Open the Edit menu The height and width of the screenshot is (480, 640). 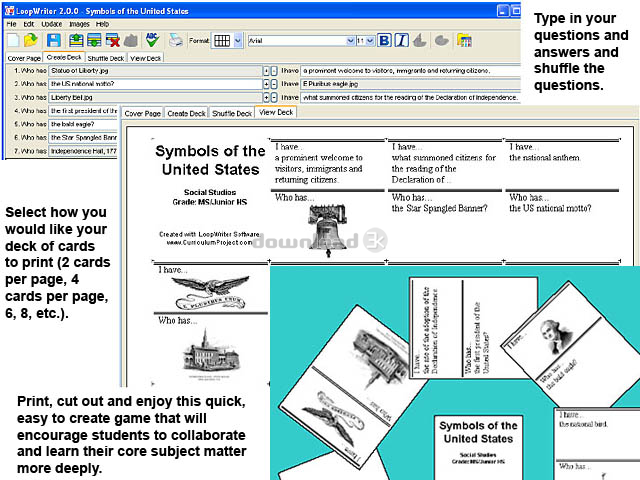[29, 24]
